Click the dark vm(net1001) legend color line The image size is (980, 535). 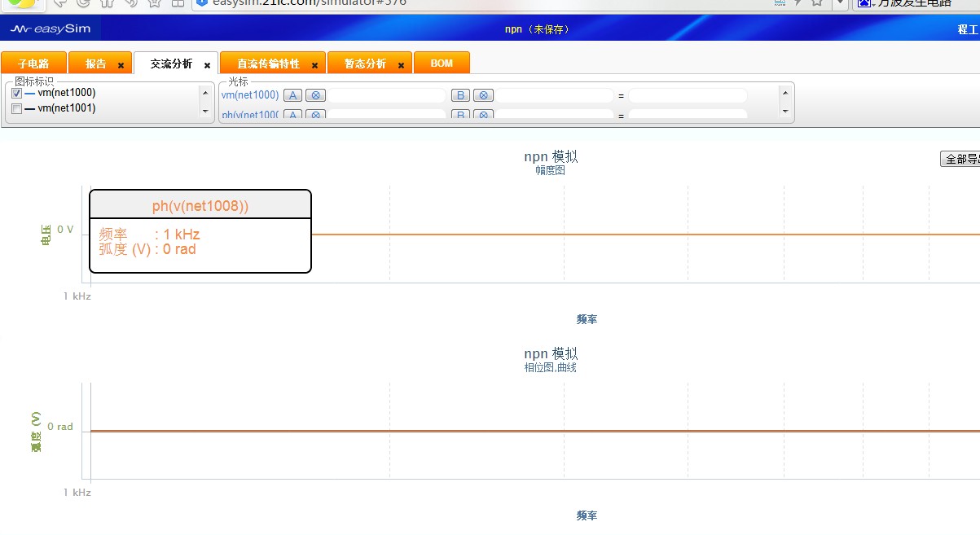pyautogui.click(x=30, y=109)
